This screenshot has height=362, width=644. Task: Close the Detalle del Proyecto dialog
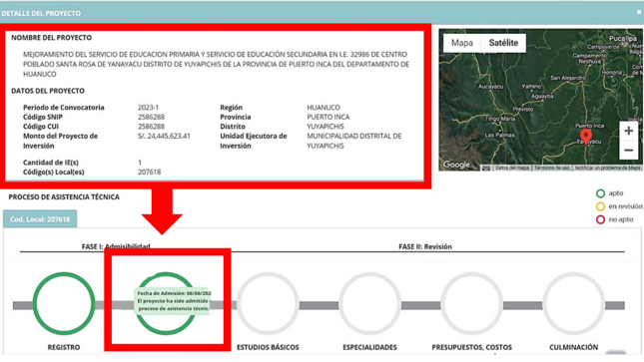click(x=639, y=12)
